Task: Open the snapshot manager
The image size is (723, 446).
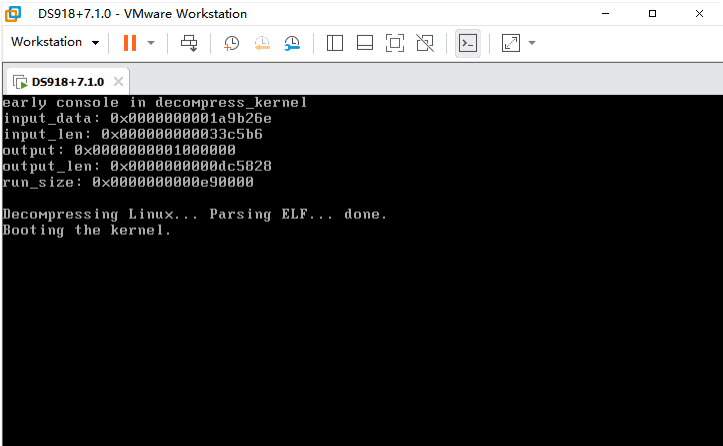Action: click(292, 43)
